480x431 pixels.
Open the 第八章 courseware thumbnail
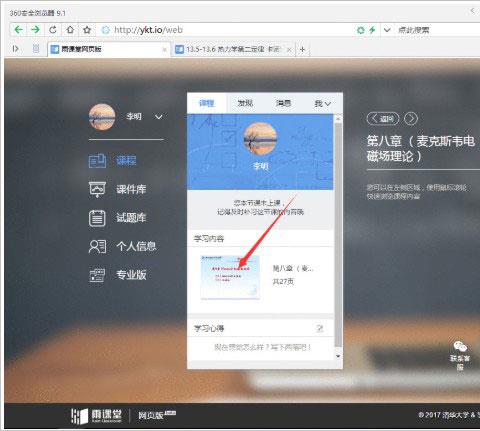coord(230,277)
